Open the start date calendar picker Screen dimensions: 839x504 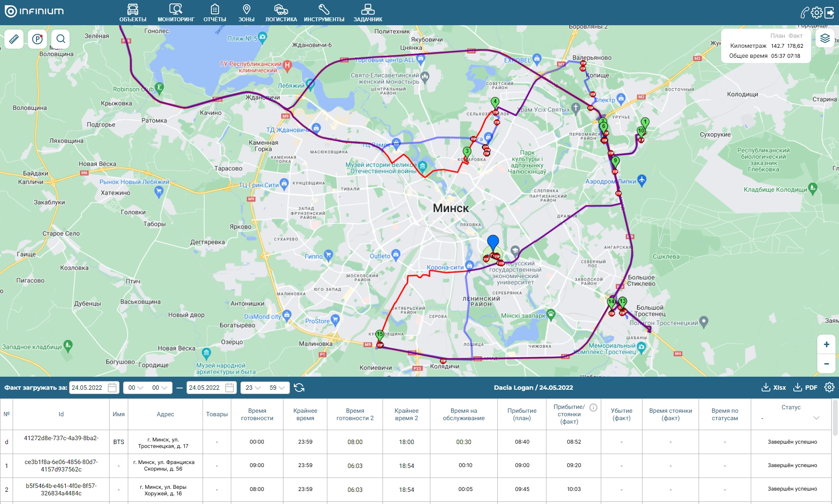tap(112, 388)
